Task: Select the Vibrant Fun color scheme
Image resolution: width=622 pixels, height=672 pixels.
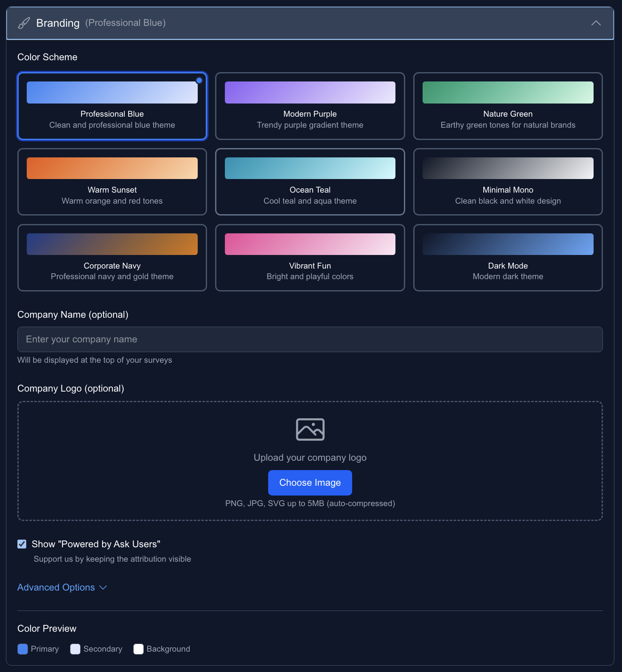Action: 310,258
